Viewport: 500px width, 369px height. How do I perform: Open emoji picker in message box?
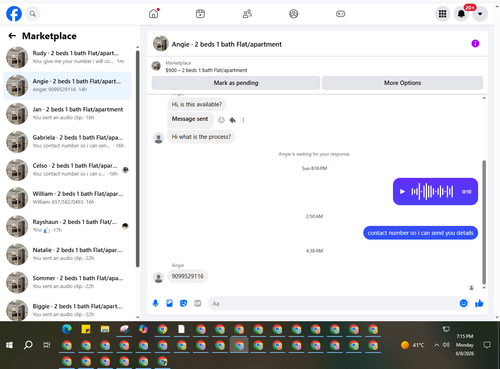[x=463, y=303]
